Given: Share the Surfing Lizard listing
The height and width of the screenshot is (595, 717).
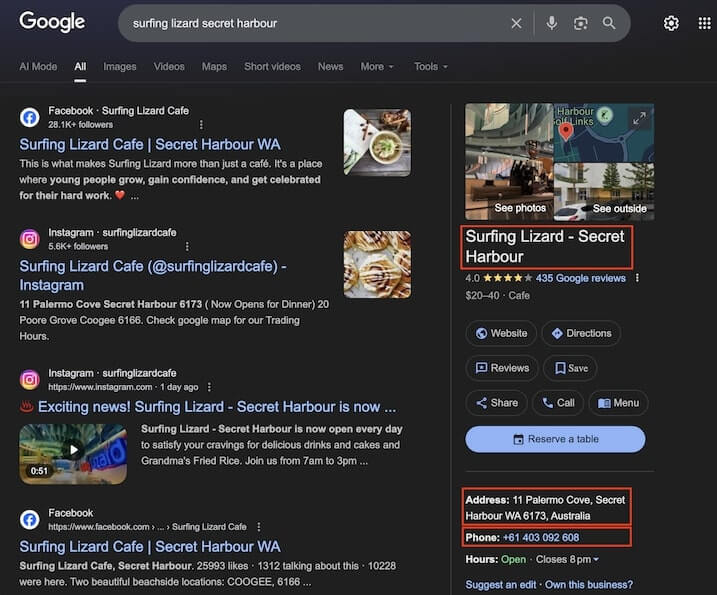Looking at the screenshot, I should (x=497, y=403).
